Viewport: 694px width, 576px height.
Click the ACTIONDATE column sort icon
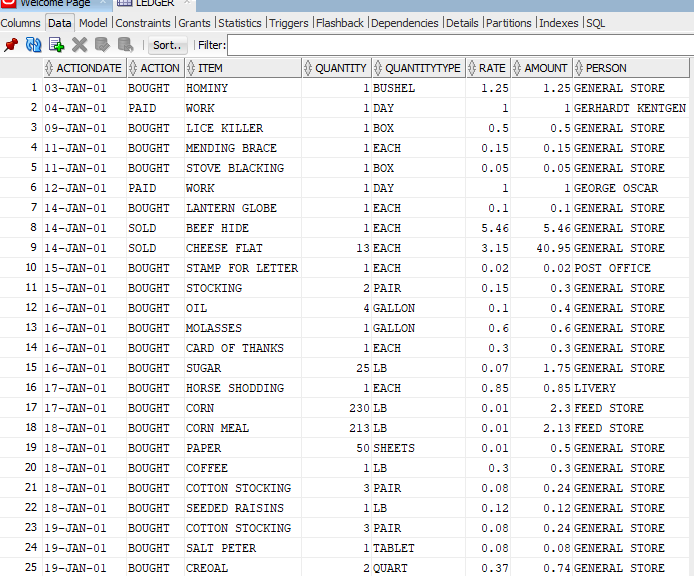pyautogui.click(x=49, y=68)
